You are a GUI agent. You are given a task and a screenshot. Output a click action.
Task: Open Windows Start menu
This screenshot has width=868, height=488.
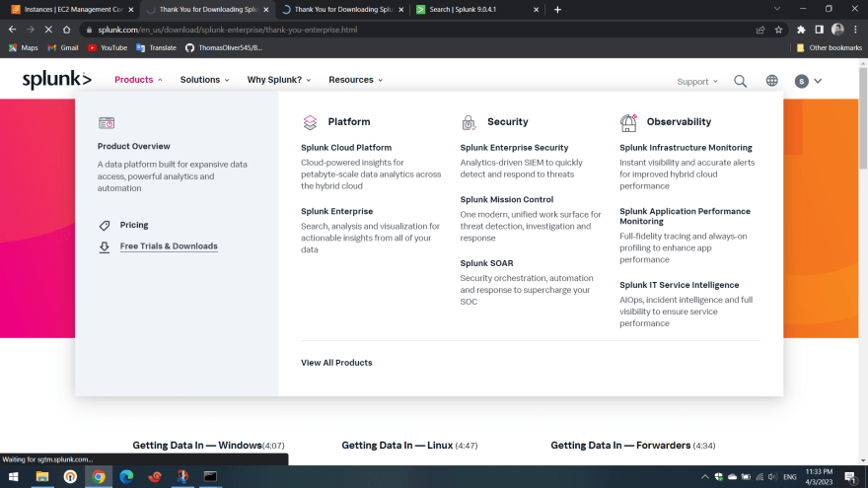13,476
